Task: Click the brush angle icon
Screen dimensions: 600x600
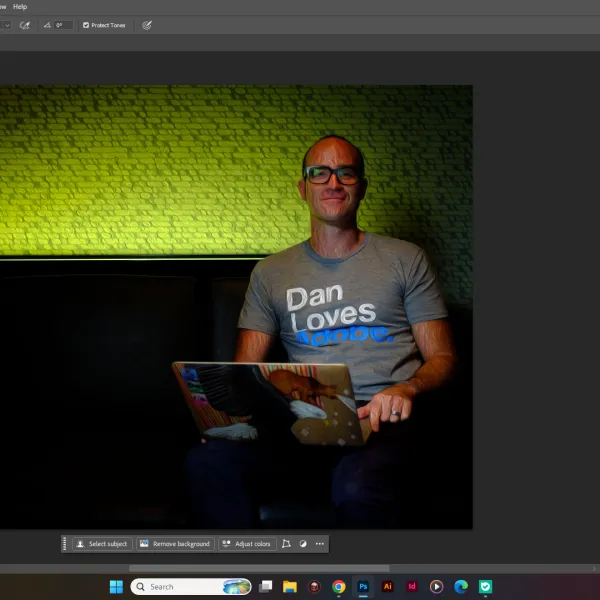Action: tap(47, 25)
